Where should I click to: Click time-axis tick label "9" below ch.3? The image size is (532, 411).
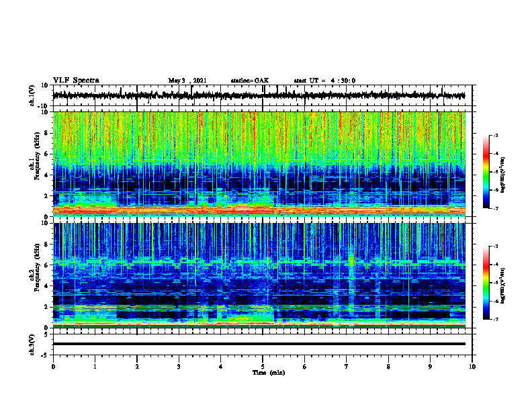[430, 367]
